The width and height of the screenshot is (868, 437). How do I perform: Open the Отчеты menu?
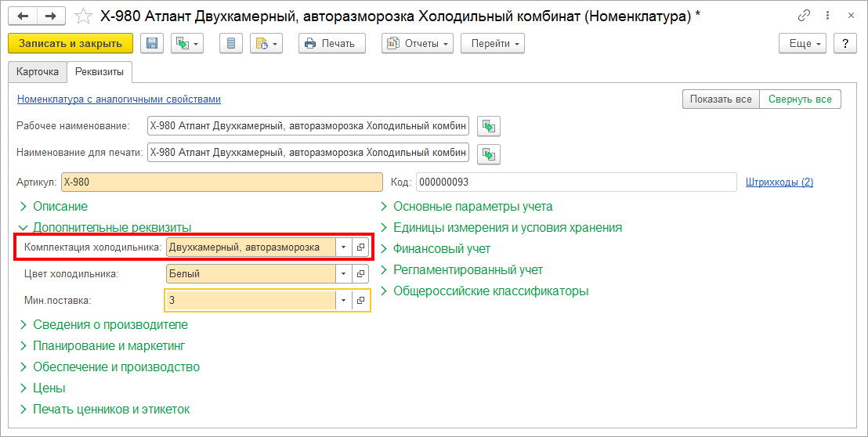point(417,44)
